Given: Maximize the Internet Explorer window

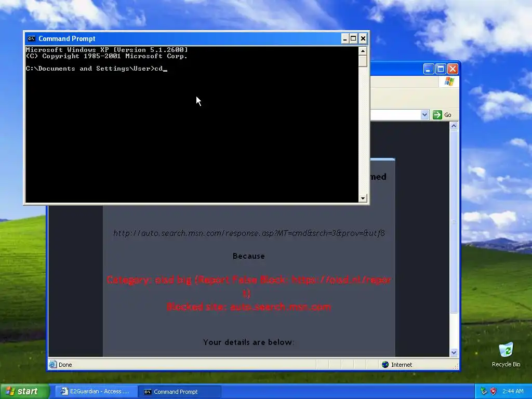Looking at the screenshot, I should click(x=441, y=69).
